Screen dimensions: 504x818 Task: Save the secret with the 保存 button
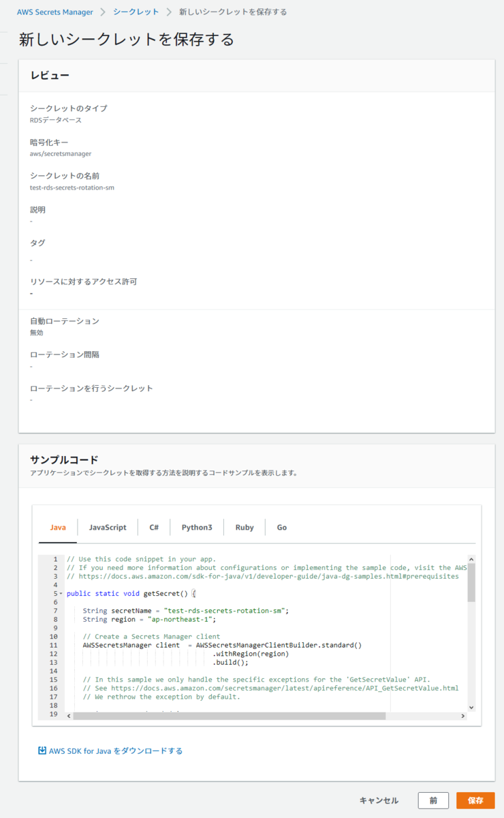[x=475, y=800]
